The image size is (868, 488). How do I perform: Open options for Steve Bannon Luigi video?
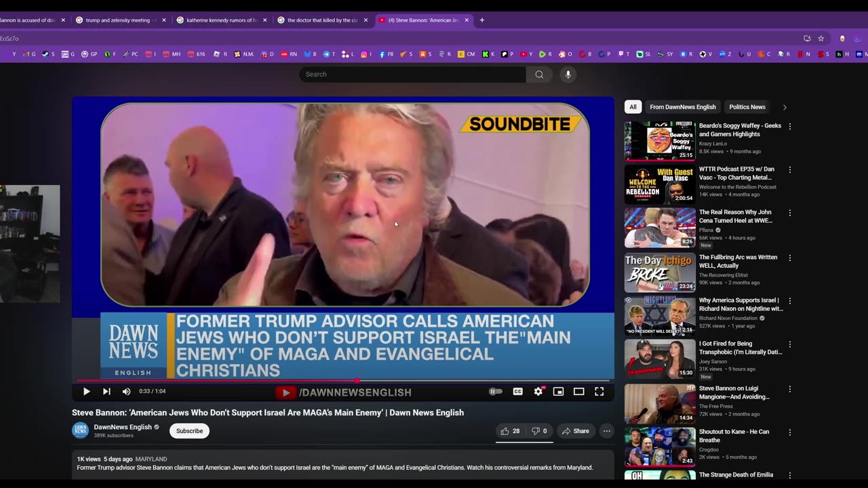(x=789, y=389)
